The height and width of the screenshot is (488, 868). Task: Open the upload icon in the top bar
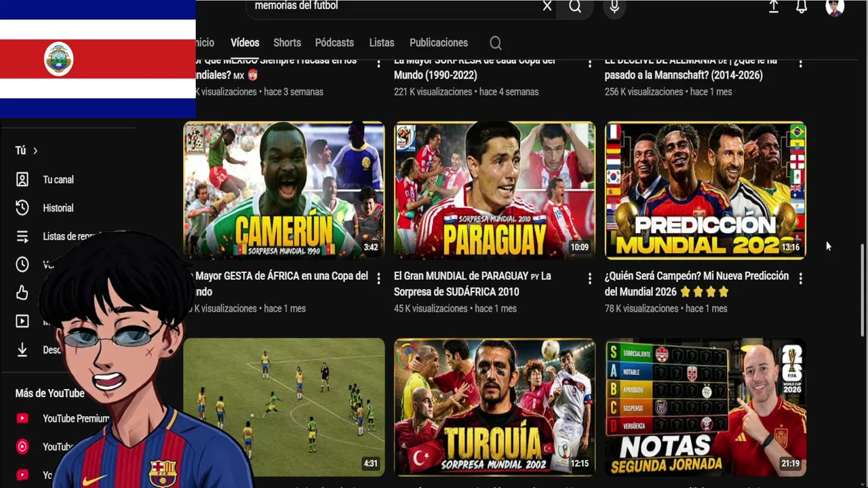(x=773, y=7)
